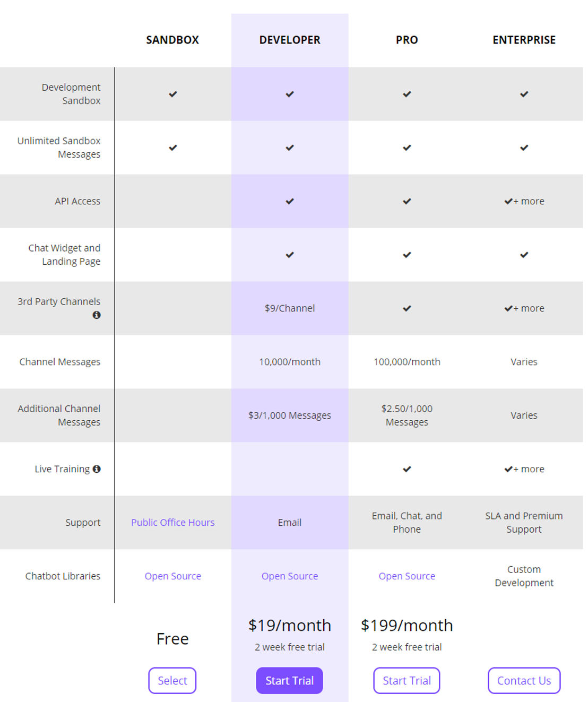Click the Pro checkmark for 3rd Party Channels
Screen dimensions: 588x702
[x=407, y=308]
